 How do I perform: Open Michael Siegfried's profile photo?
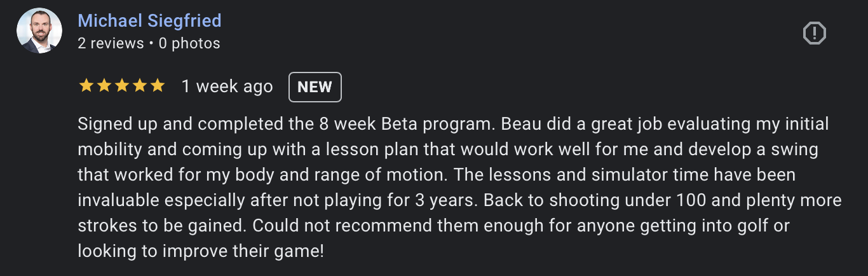[39, 31]
